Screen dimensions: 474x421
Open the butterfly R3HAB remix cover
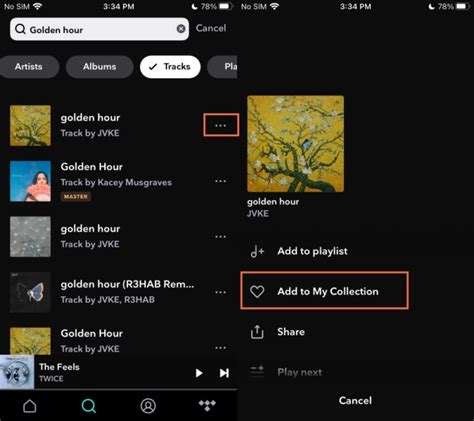tap(30, 292)
